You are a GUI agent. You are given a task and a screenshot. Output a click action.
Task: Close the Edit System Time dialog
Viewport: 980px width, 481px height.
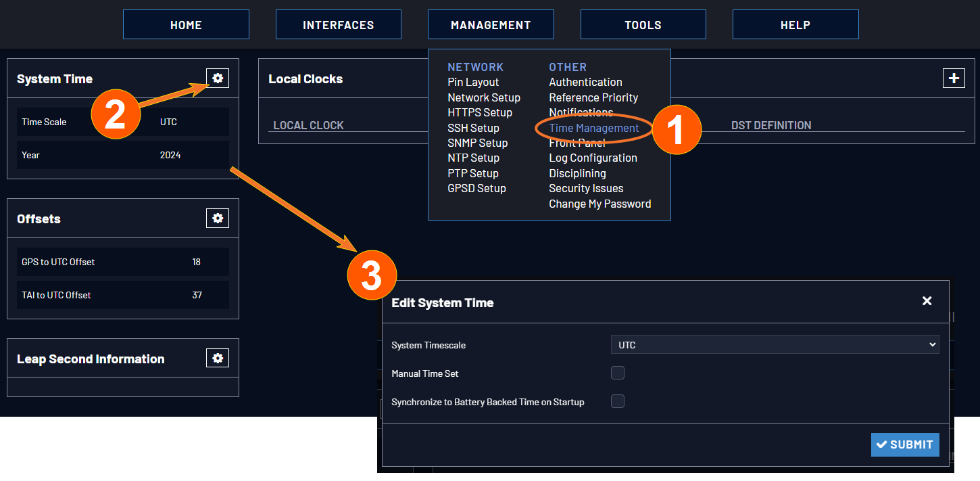927,301
